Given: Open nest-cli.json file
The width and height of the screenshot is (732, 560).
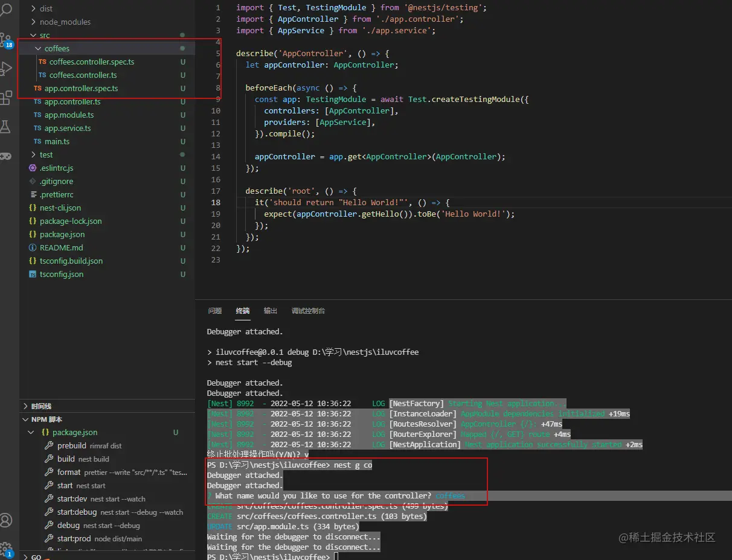Looking at the screenshot, I should [x=60, y=208].
